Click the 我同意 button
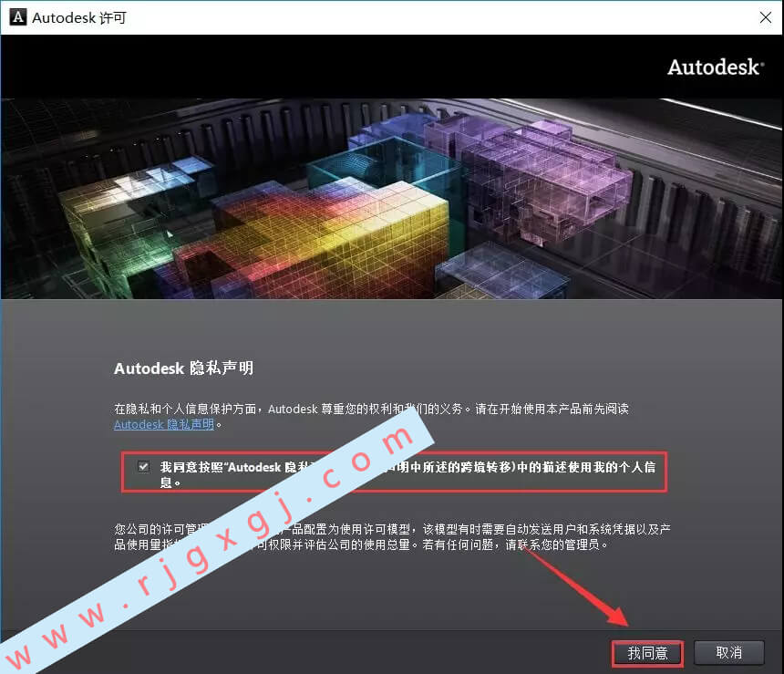This screenshot has width=784, height=674. click(647, 653)
